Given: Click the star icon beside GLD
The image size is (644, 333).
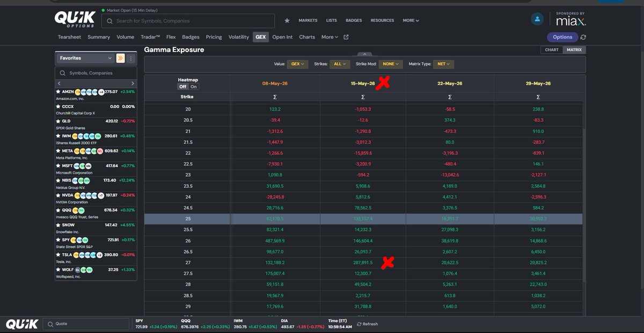Looking at the screenshot, I should coord(58,121).
